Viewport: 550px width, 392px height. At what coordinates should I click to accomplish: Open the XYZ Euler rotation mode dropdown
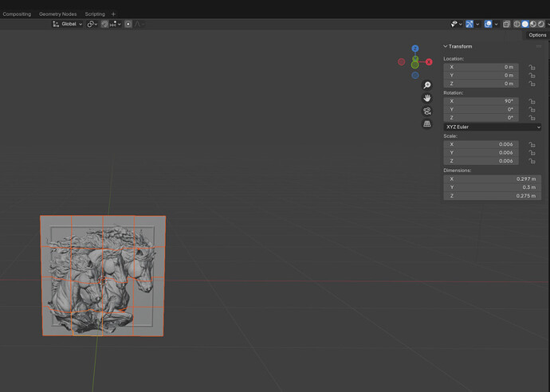point(492,127)
